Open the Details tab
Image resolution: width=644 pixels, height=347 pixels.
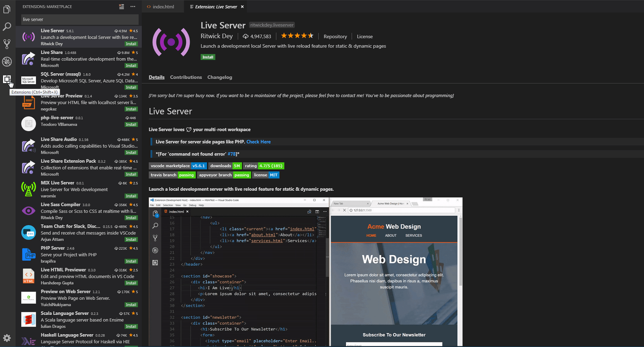[x=156, y=77]
